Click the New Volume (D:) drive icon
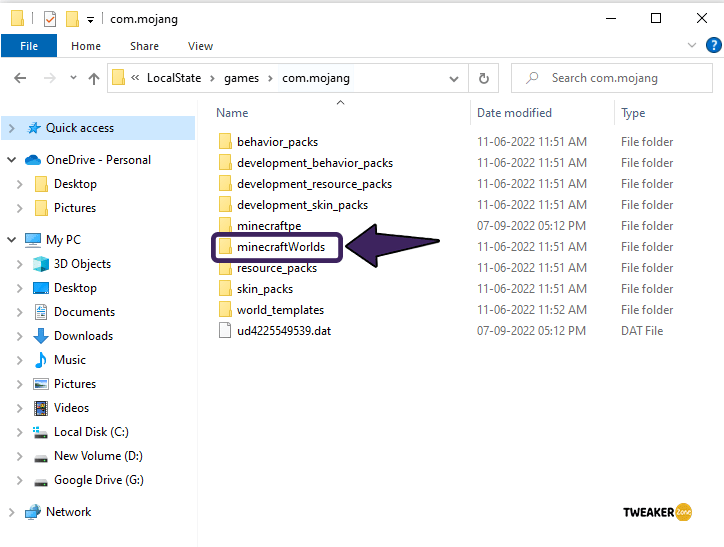 tap(41, 458)
